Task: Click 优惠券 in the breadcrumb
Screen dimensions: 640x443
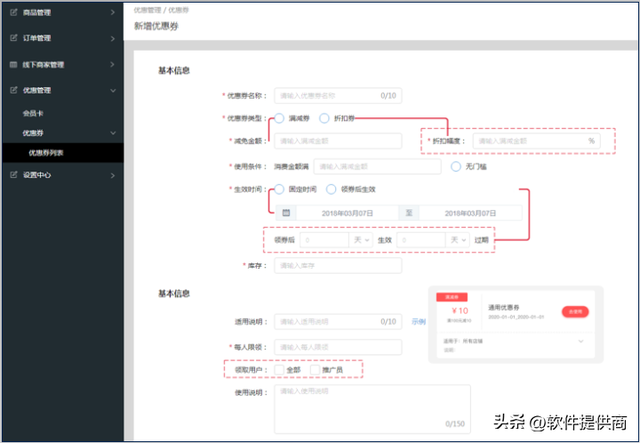Action: [178, 10]
